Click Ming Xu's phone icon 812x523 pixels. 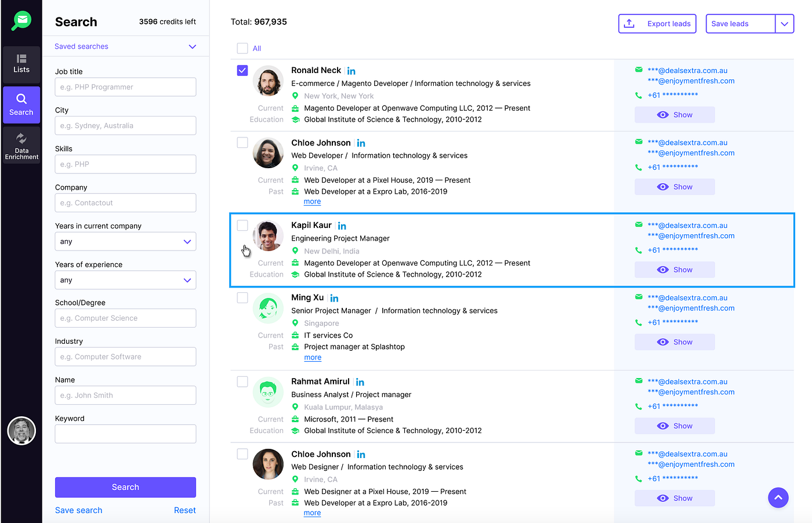point(639,322)
